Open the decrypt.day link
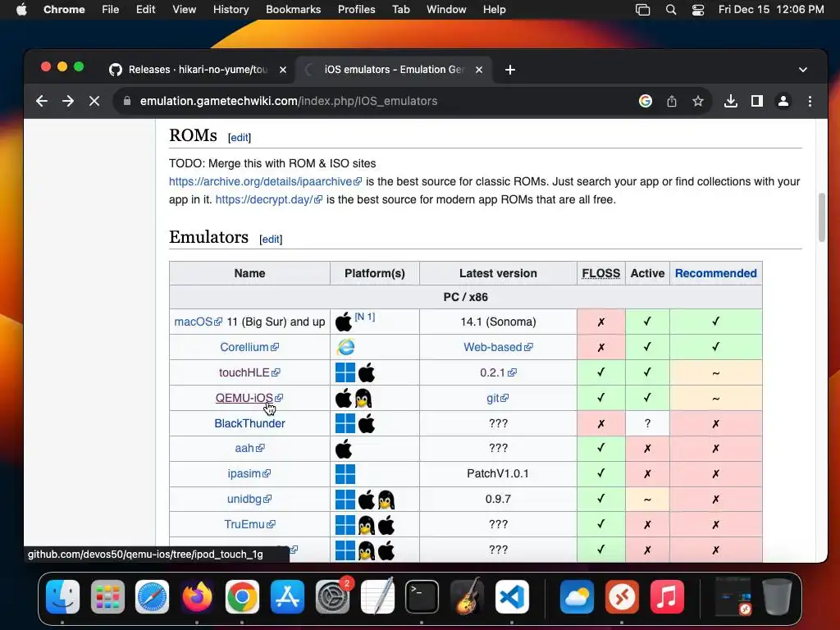The height and width of the screenshot is (630, 840). pyautogui.click(x=269, y=199)
